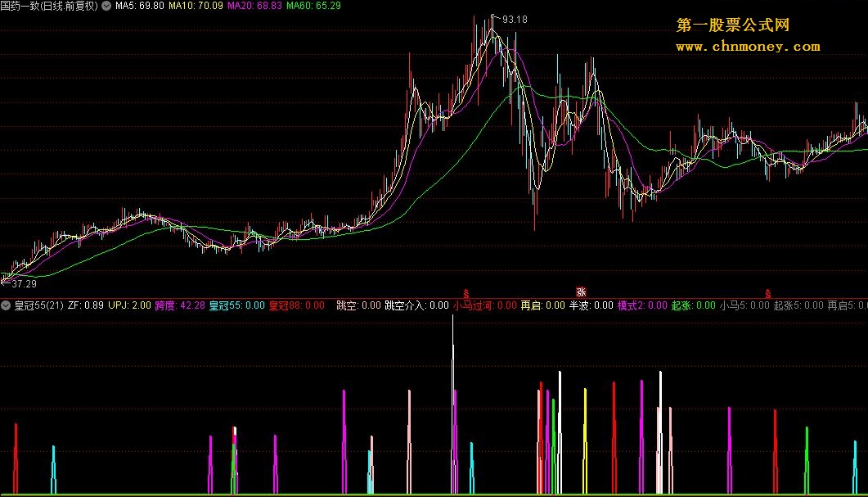
Task: Click the UPJ: 2.00 value
Action: pyautogui.click(x=129, y=305)
